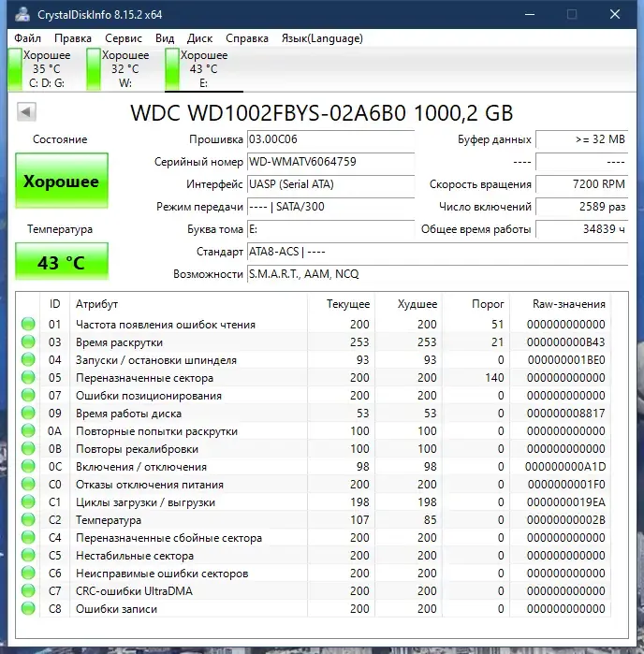Viewport: 644px width, 654px height.
Task: Click the status icon for attribute C8
Action: 28,608
